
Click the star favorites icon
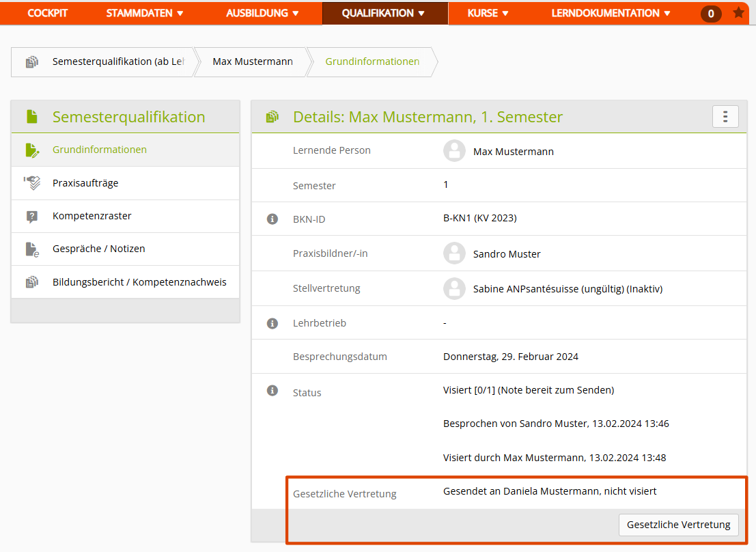coord(738,13)
